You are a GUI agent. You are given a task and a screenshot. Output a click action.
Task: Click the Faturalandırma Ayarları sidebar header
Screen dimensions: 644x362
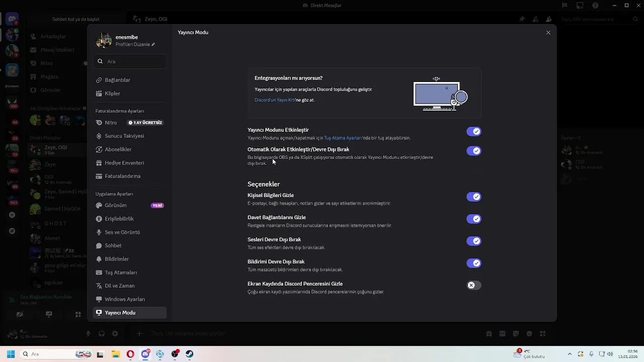[x=120, y=111]
